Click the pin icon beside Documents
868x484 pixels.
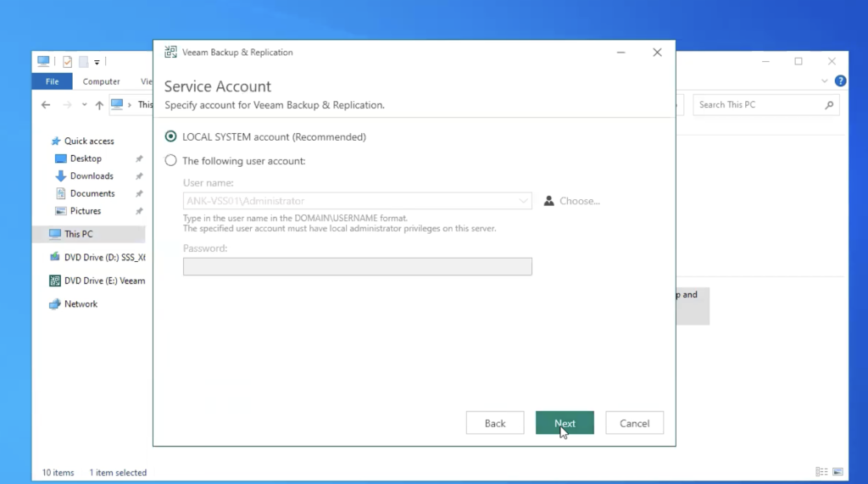(139, 194)
